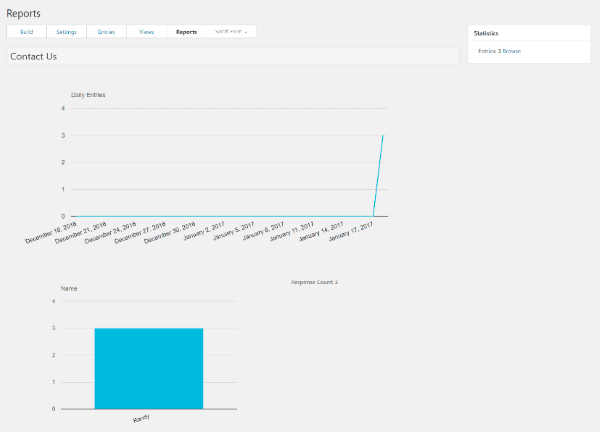Expand the form switcher dropdown after Reports
The height and width of the screenshot is (432, 600).
[x=231, y=32]
